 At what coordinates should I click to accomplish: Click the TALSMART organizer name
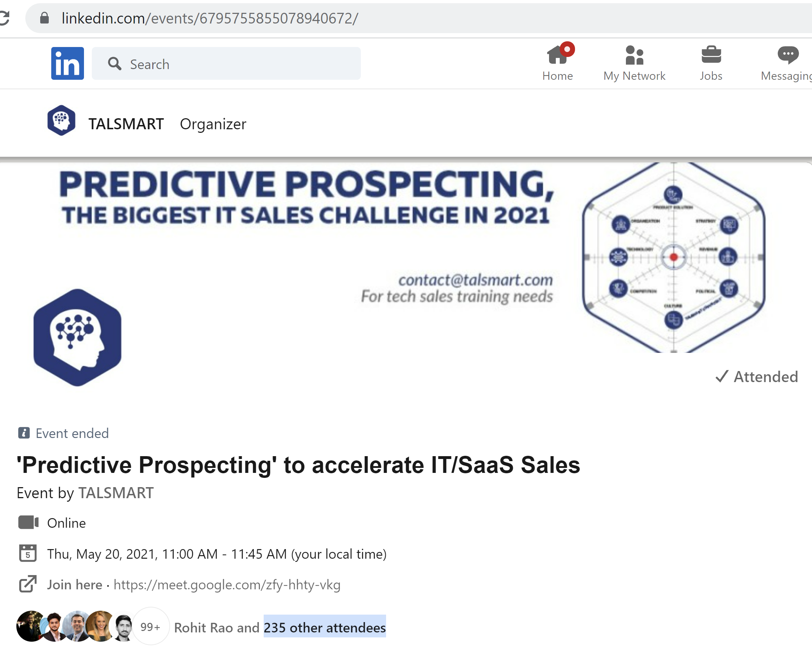pos(126,124)
